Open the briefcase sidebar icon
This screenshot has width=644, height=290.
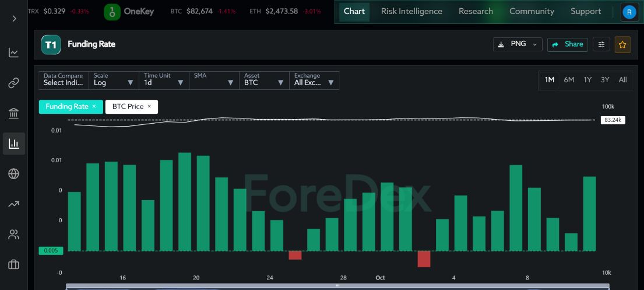pos(13,264)
